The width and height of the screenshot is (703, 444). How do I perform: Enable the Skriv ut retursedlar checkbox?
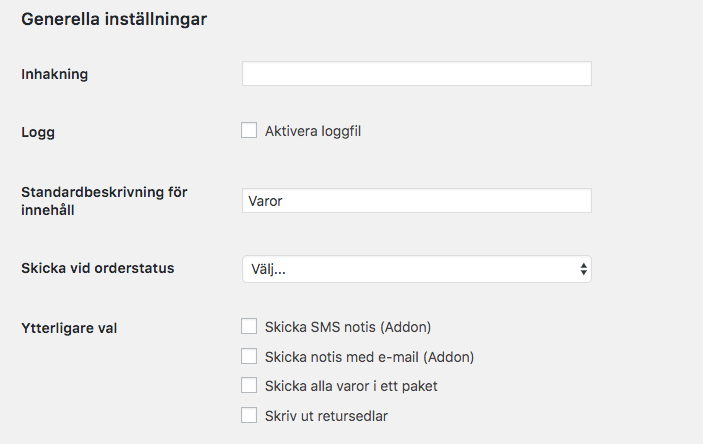coord(249,415)
